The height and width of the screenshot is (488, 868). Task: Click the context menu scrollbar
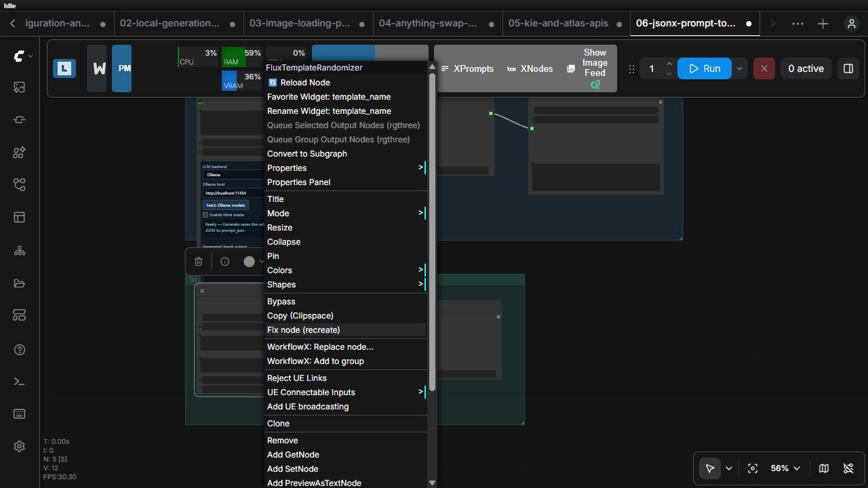click(x=432, y=230)
